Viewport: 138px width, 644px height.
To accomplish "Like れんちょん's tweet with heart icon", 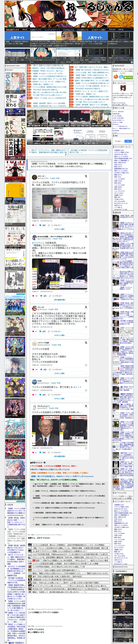I will [33, 452].
